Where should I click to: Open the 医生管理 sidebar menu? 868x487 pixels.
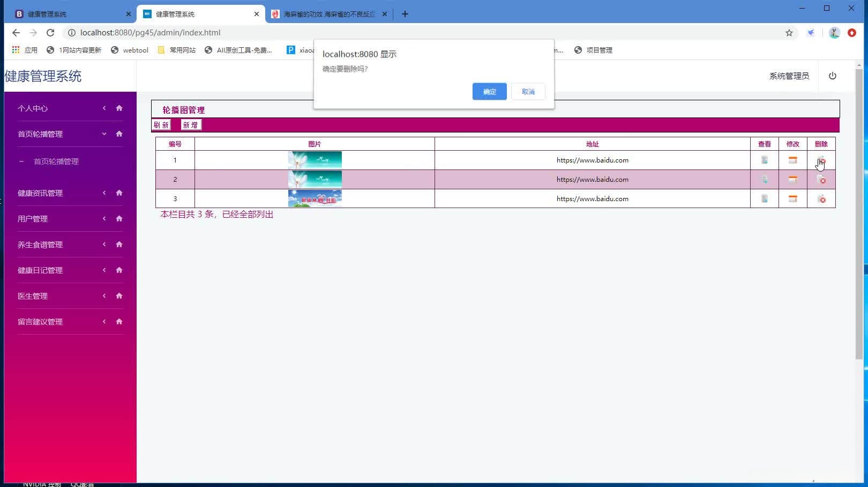point(33,296)
